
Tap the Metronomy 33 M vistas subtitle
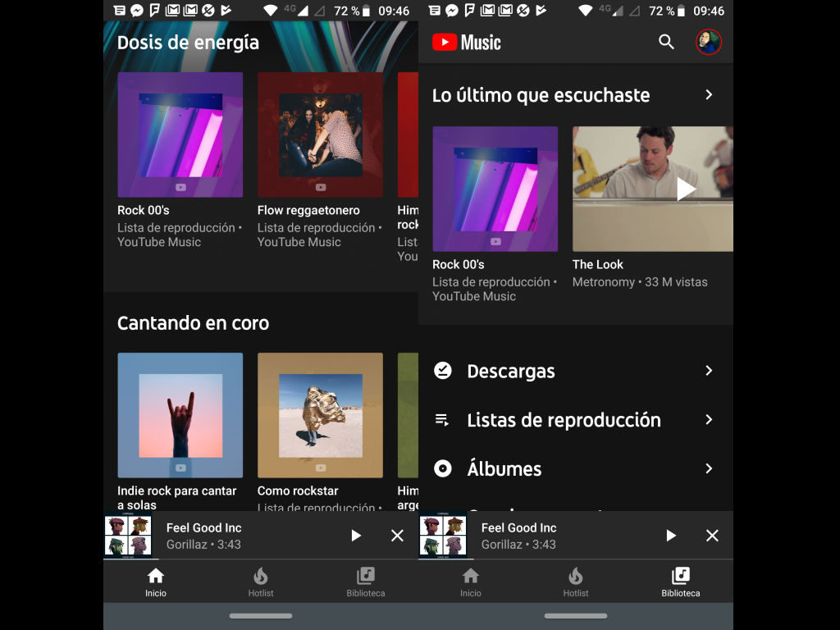pos(640,282)
